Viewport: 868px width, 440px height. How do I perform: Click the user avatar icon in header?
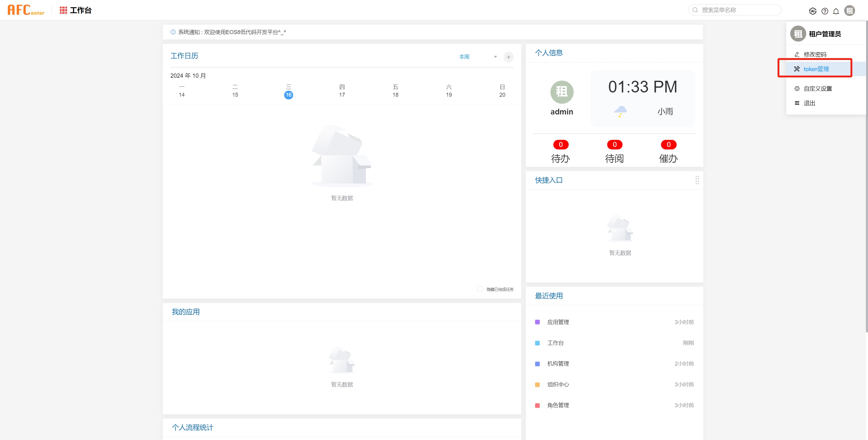pos(849,11)
